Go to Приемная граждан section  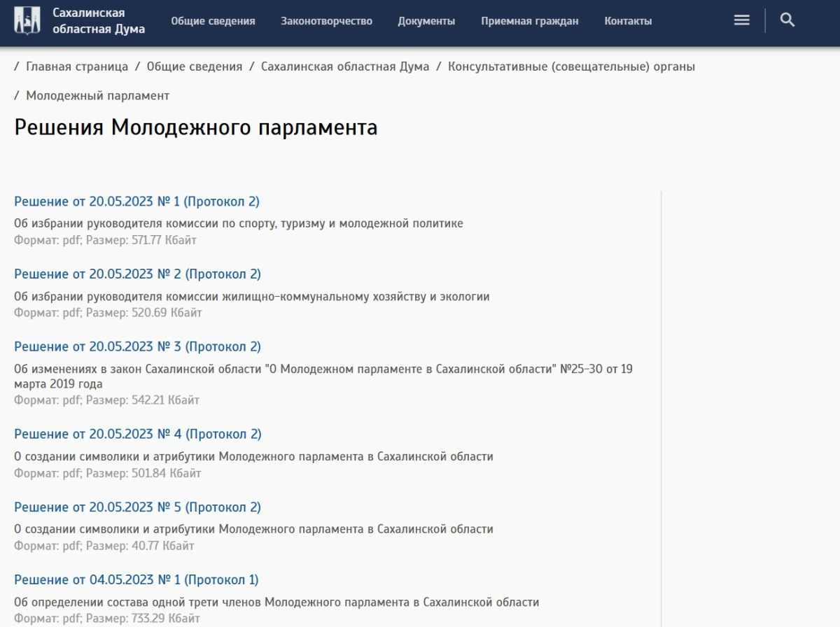pos(529,21)
